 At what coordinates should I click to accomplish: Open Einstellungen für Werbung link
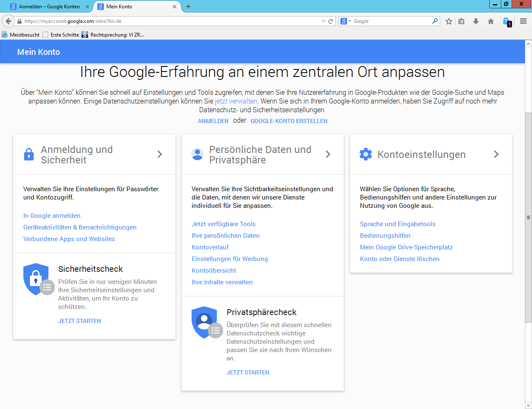(230, 259)
